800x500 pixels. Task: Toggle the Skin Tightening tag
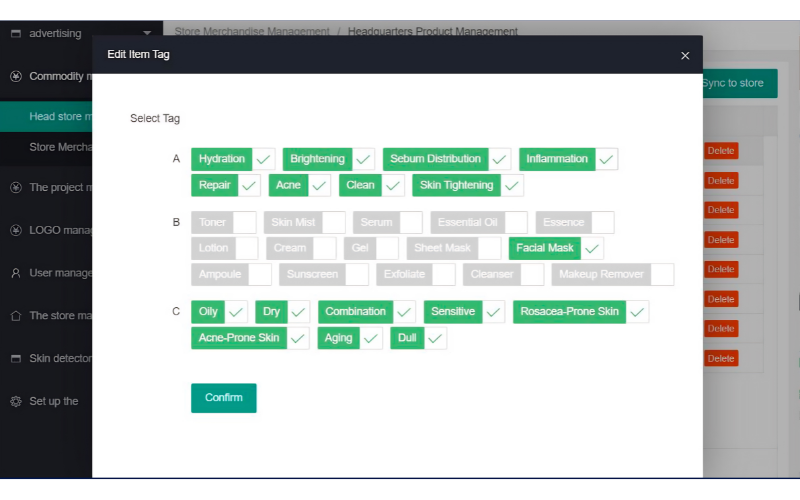pos(468,185)
